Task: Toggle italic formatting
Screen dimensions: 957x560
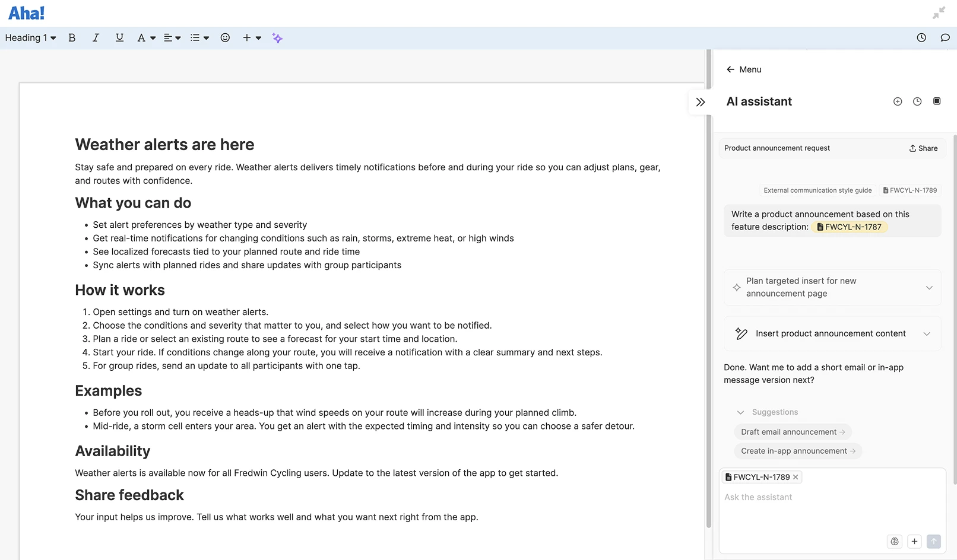Action: tap(96, 37)
